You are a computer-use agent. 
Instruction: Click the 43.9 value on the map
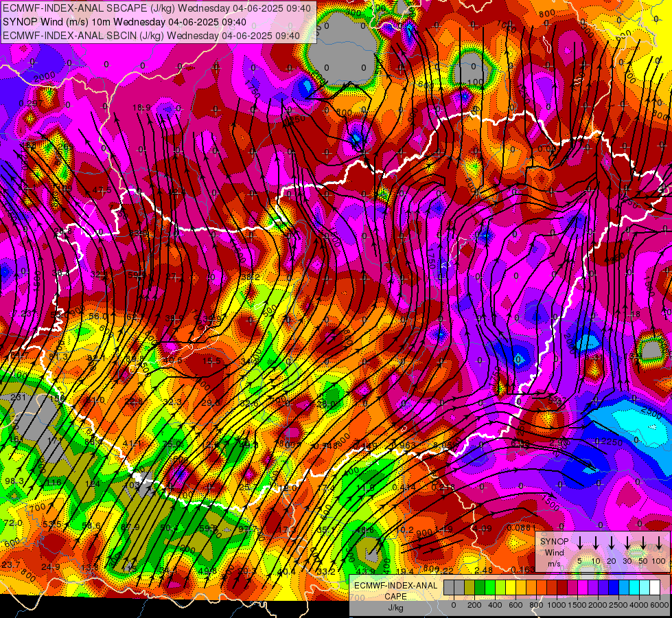coord(364,571)
